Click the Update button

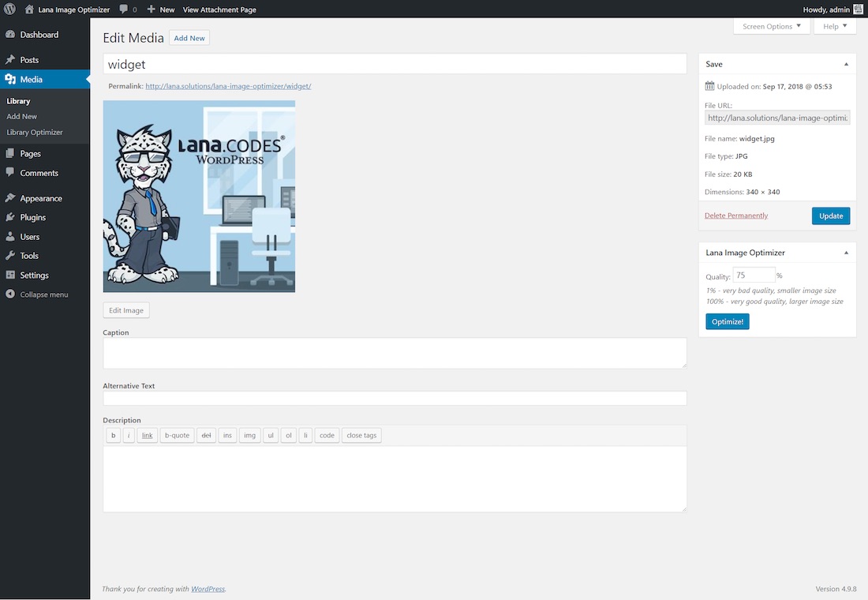point(831,216)
